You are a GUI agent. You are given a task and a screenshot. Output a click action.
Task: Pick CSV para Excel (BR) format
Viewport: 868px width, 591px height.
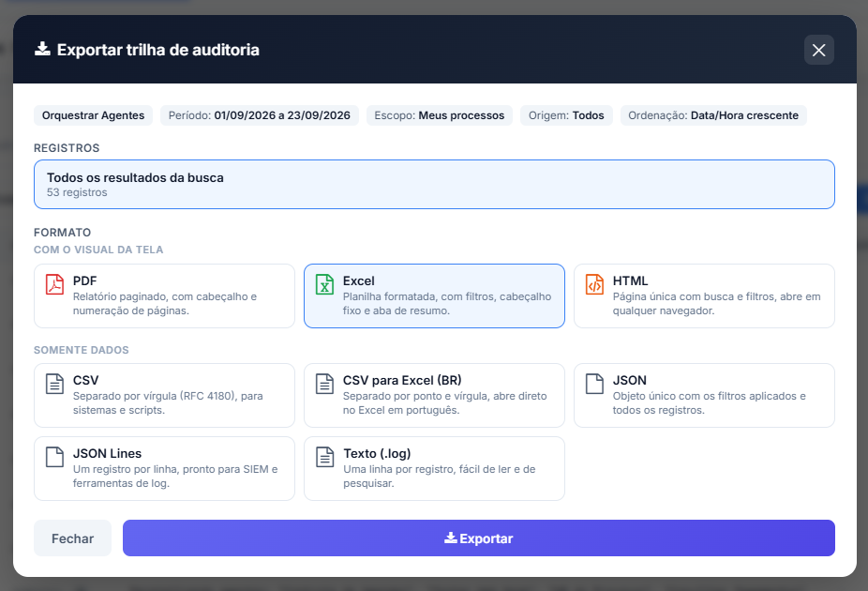434,396
